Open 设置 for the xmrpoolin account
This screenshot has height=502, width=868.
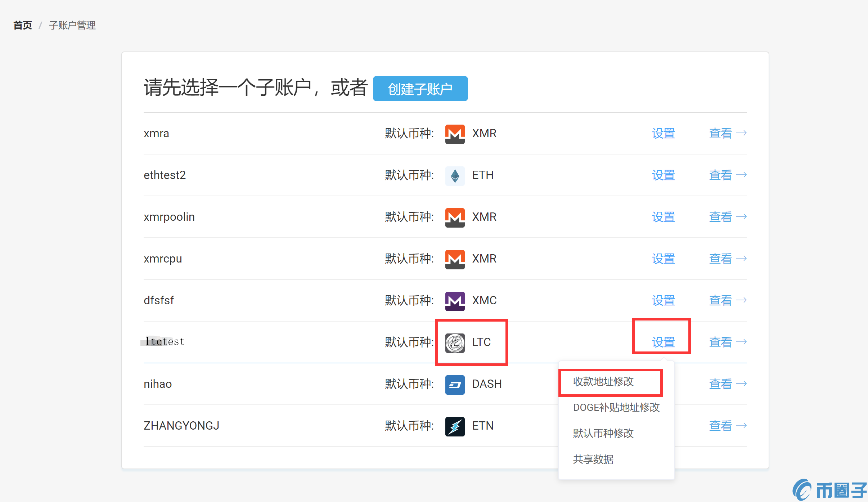click(x=663, y=217)
